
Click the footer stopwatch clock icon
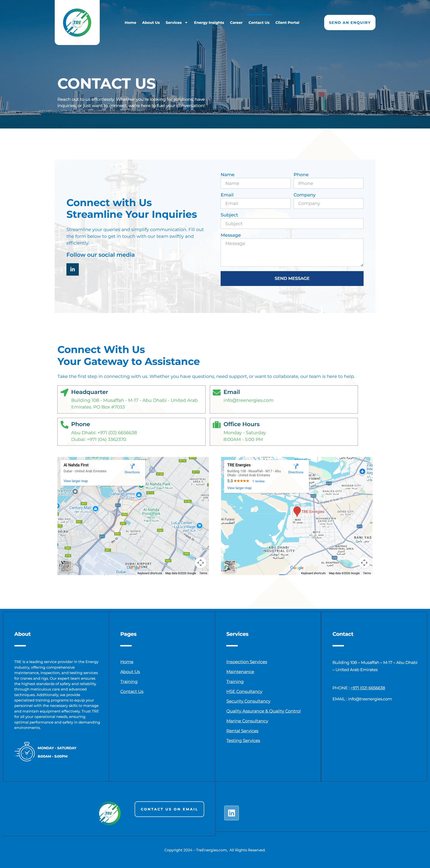25,751
